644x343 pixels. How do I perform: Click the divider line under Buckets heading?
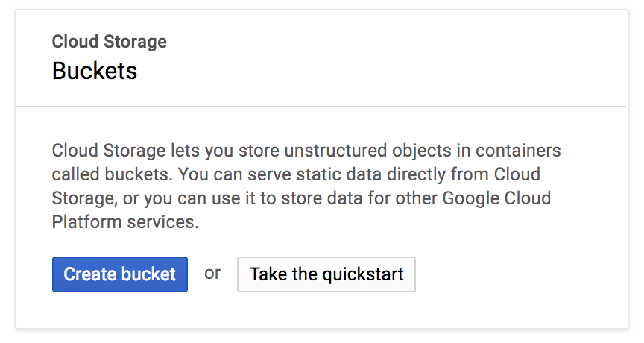point(322,107)
